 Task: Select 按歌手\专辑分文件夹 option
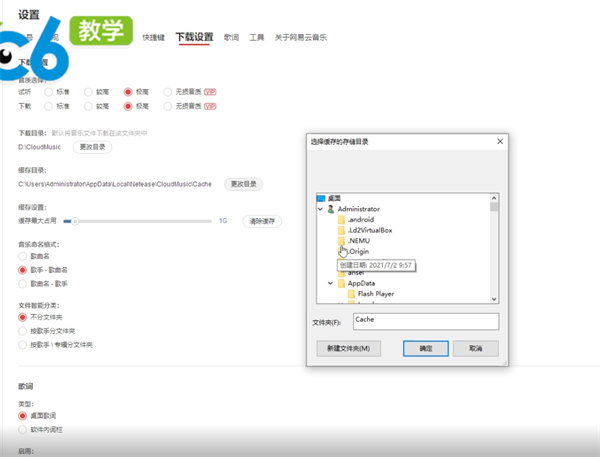coord(23,345)
